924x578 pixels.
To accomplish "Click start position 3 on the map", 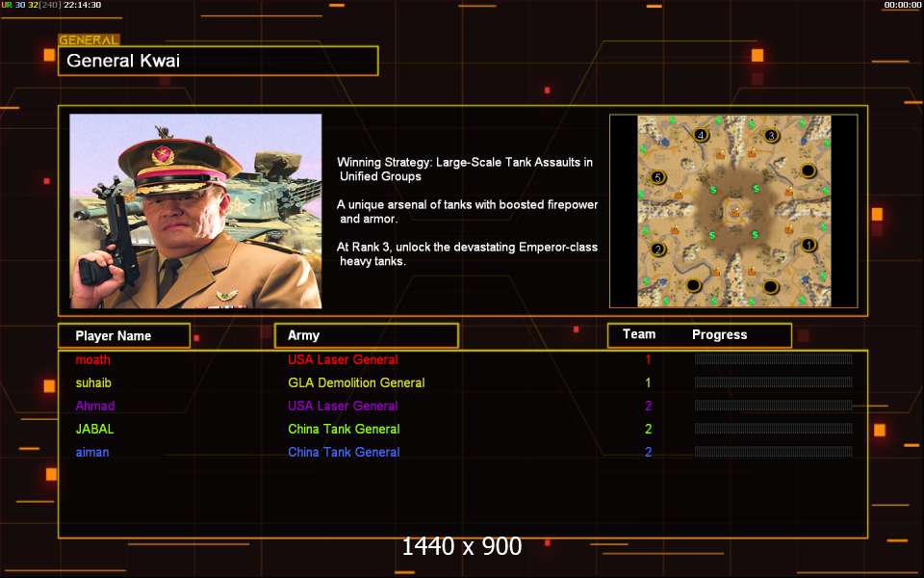I will tap(771, 136).
